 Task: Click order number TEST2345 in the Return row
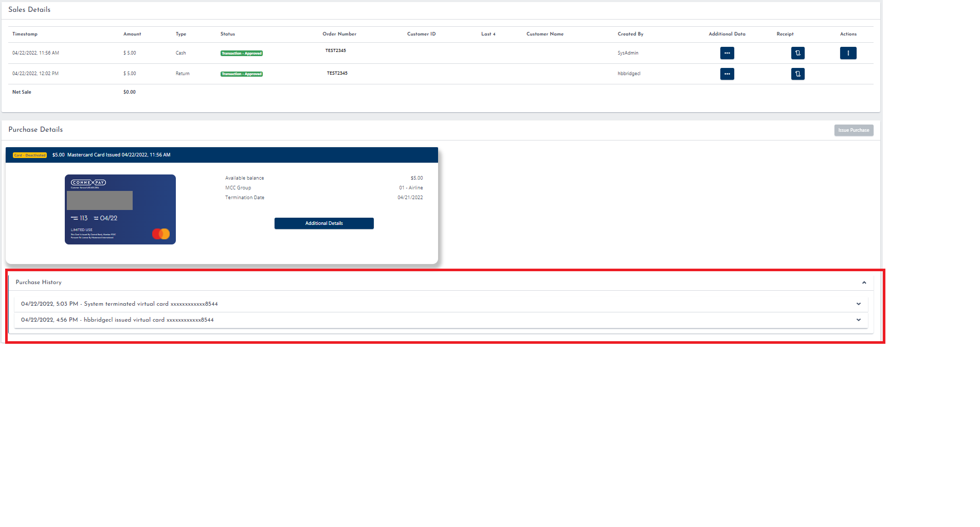tap(337, 73)
